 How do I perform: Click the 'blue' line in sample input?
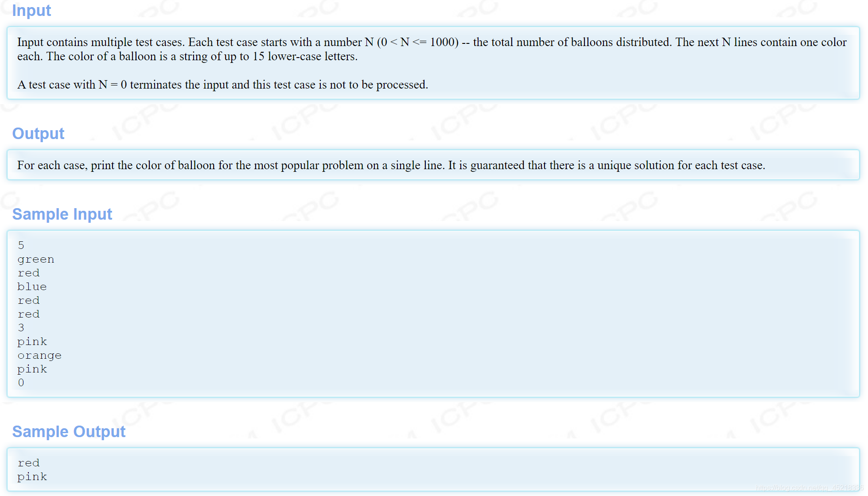[32, 287]
